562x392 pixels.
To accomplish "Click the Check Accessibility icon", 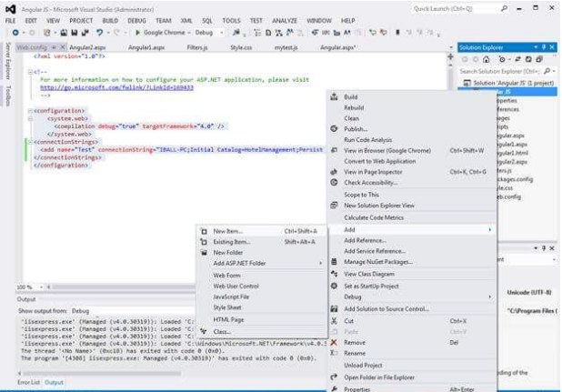I will (x=334, y=183).
